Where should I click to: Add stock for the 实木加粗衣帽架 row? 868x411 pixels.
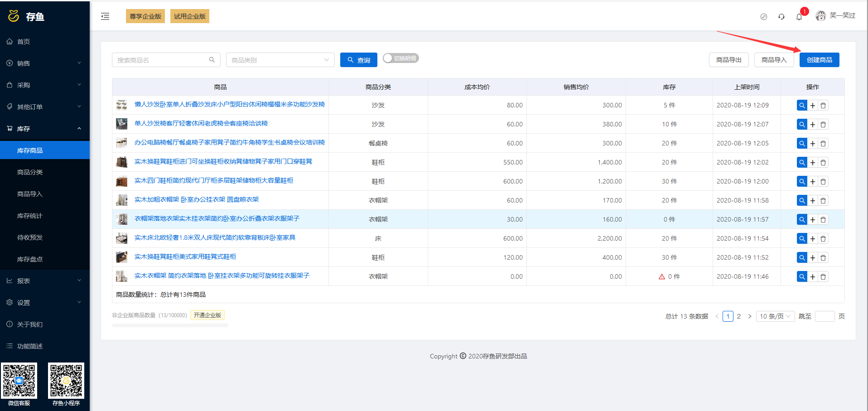(x=813, y=200)
